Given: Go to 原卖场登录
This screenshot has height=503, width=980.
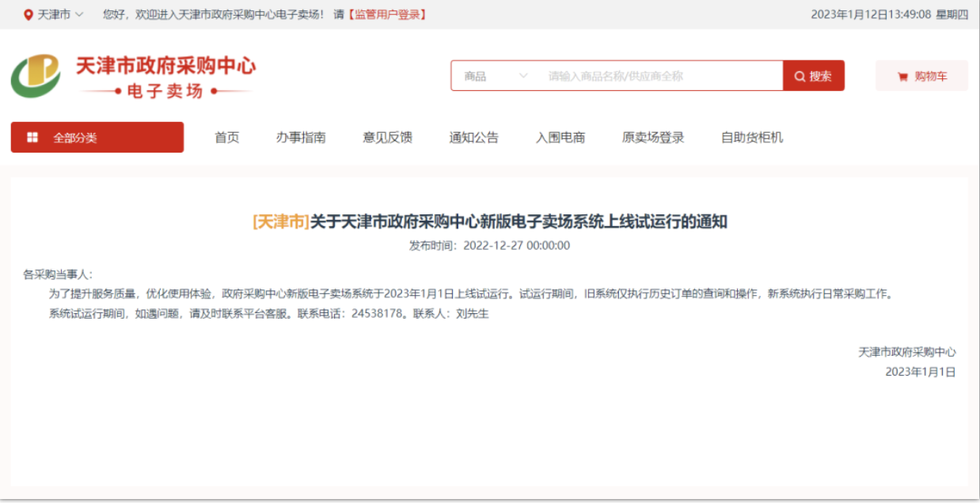Looking at the screenshot, I should tap(653, 138).
